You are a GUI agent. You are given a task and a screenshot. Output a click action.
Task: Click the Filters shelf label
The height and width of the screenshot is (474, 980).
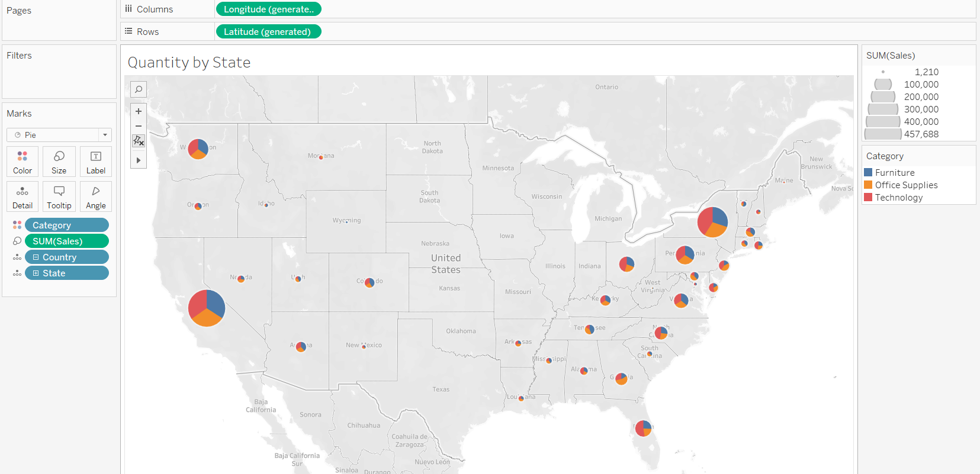(19, 56)
